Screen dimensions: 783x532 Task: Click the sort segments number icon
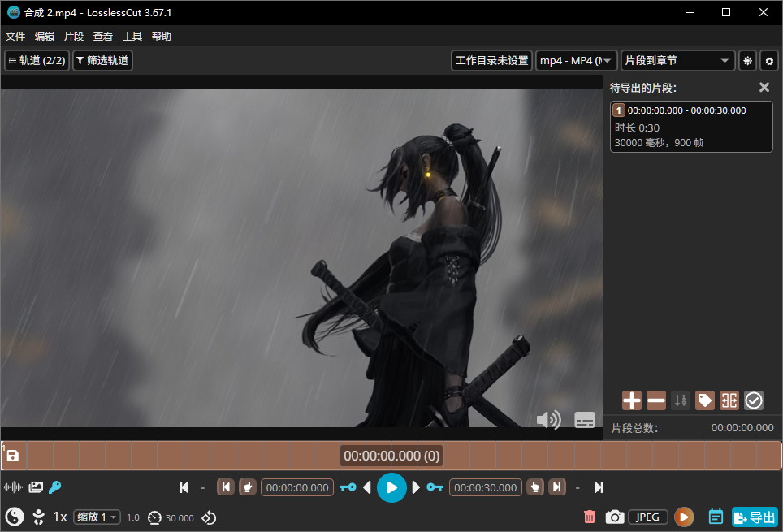coord(680,400)
